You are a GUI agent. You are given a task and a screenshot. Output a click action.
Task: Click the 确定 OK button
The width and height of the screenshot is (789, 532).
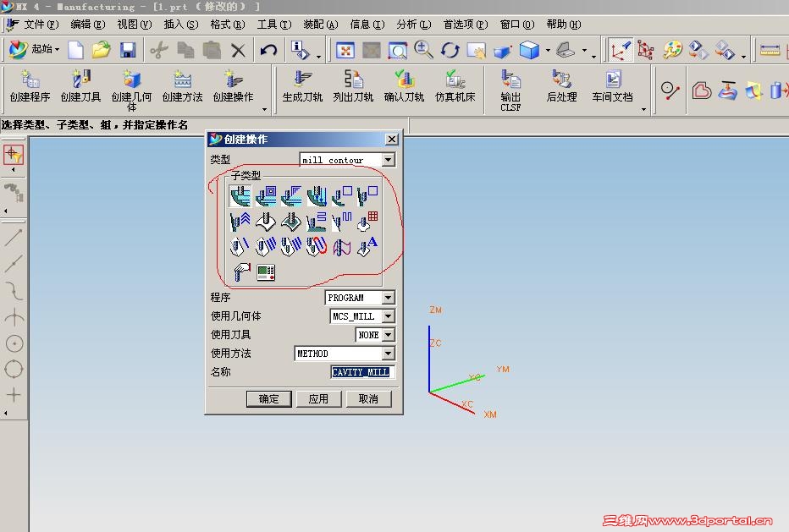coord(268,398)
